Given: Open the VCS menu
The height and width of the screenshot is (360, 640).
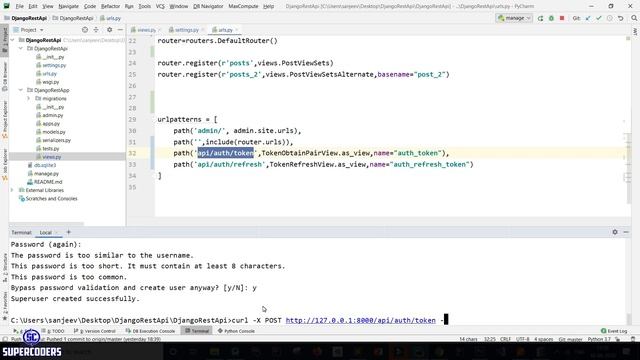Looking at the screenshot, I should coord(160,7).
